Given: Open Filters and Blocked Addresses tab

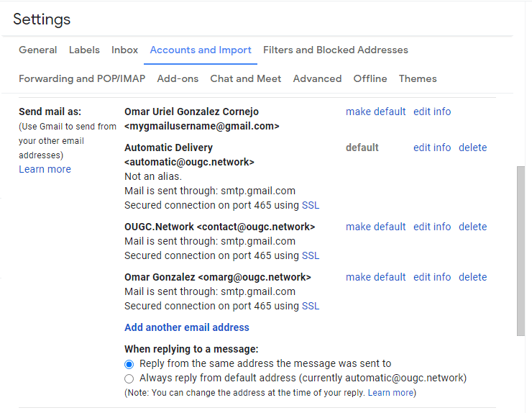Looking at the screenshot, I should pyautogui.click(x=335, y=50).
